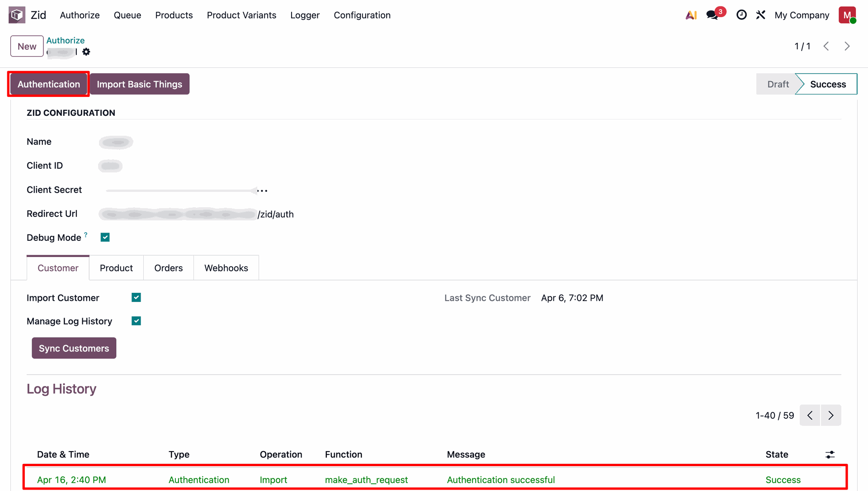Open the Logger menu
The image size is (868, 491).
click(305, 15)
